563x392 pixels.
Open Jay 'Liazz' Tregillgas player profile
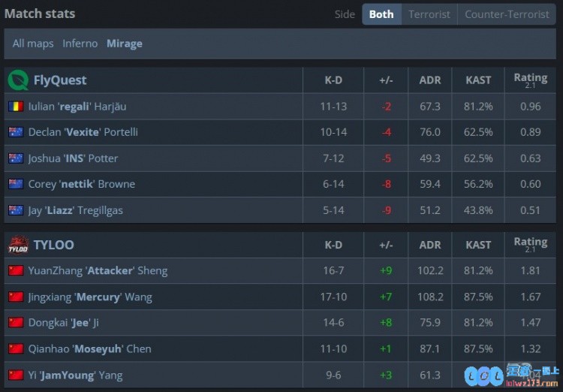pyautogui.click(x=75, y=210)
